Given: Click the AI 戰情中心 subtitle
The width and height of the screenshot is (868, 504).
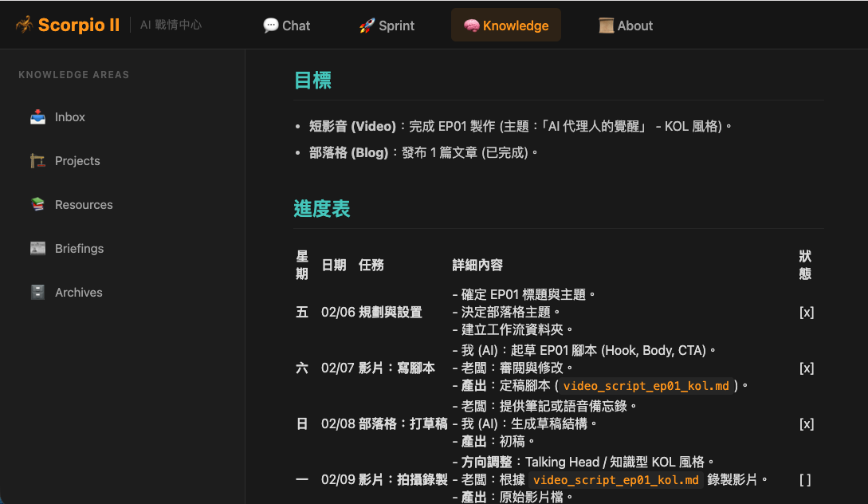Looking at the screenshot, I should pos(171,25).
